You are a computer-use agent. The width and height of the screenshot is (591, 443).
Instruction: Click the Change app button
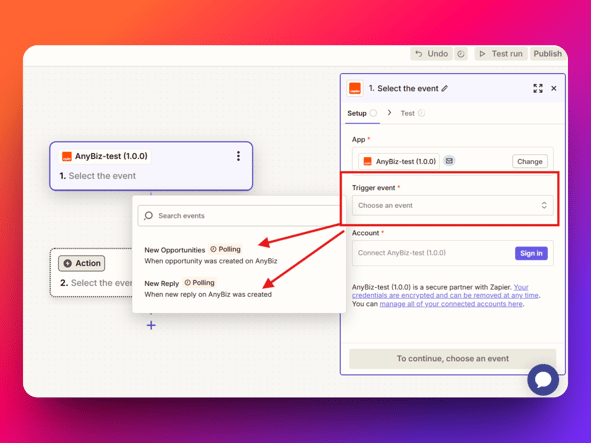coord(530,161)
